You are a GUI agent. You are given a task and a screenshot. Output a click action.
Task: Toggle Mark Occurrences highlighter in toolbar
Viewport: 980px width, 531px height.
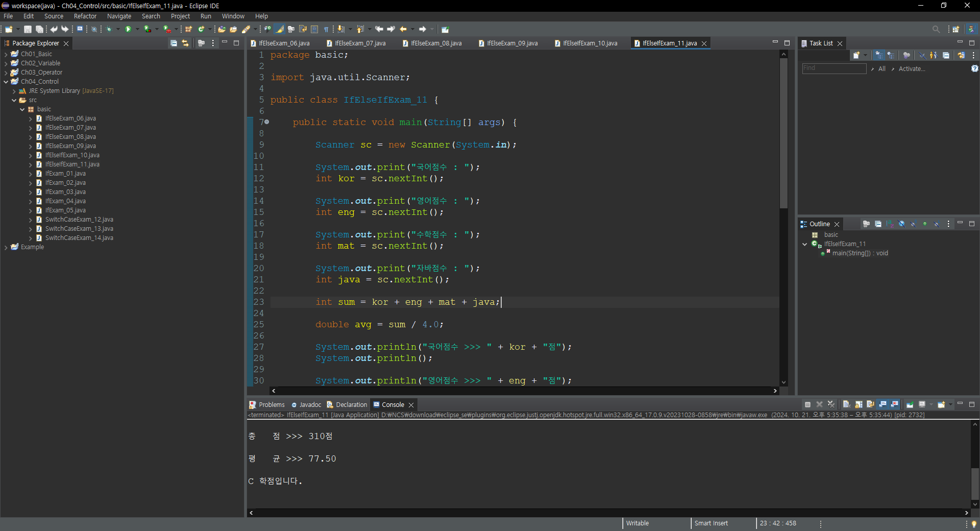280,29
